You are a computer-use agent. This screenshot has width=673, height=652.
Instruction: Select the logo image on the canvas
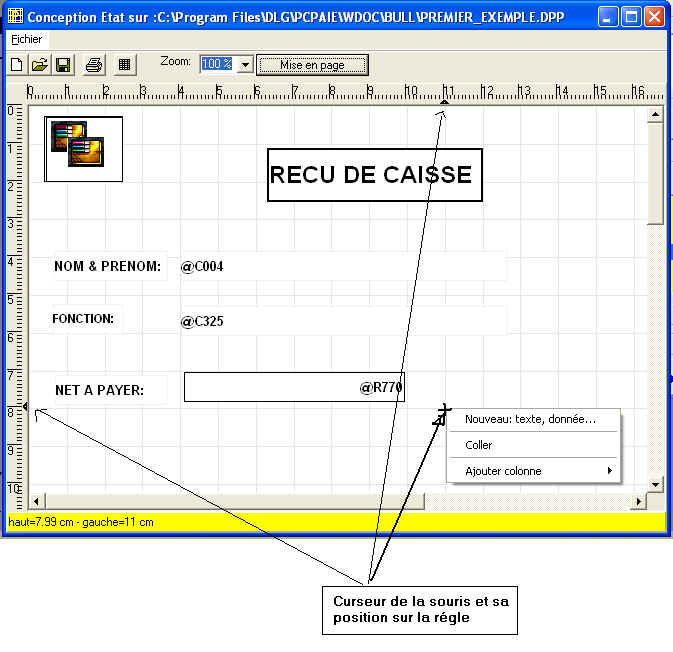pos(84,149)
